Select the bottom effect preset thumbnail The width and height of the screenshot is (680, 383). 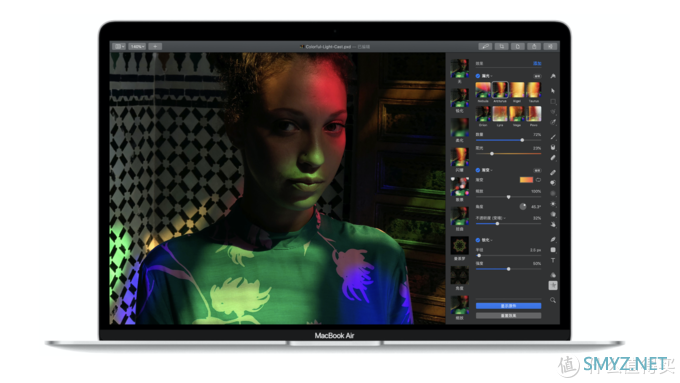459,305
